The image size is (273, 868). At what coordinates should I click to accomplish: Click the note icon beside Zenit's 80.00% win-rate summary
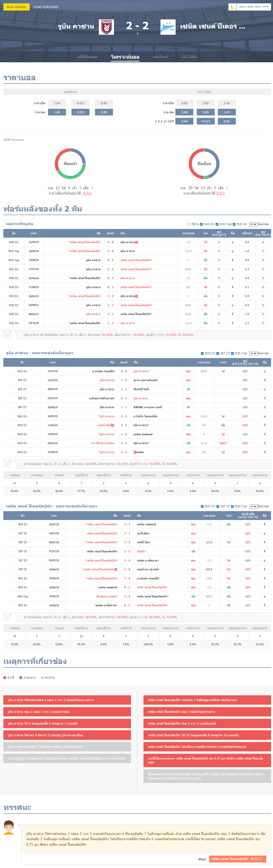(x=7, y=617)
